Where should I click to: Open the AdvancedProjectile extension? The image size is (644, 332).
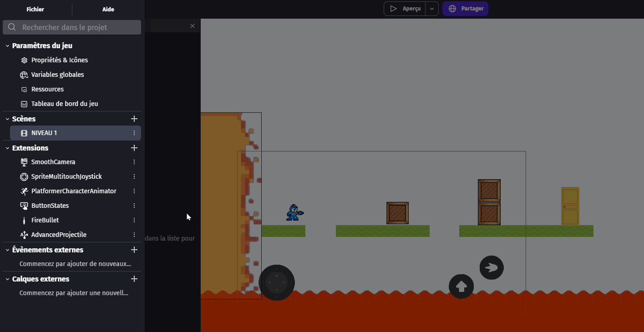click(59, 235)
